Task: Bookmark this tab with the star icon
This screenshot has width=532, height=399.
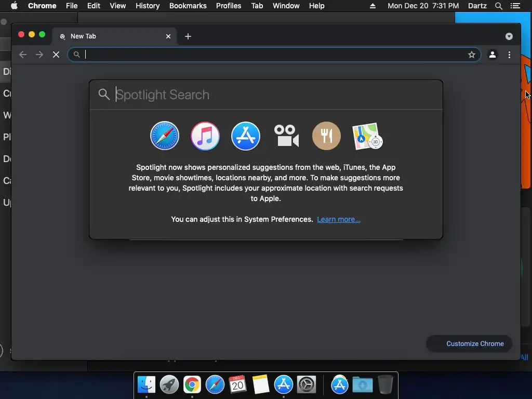Action: (472, 55)
